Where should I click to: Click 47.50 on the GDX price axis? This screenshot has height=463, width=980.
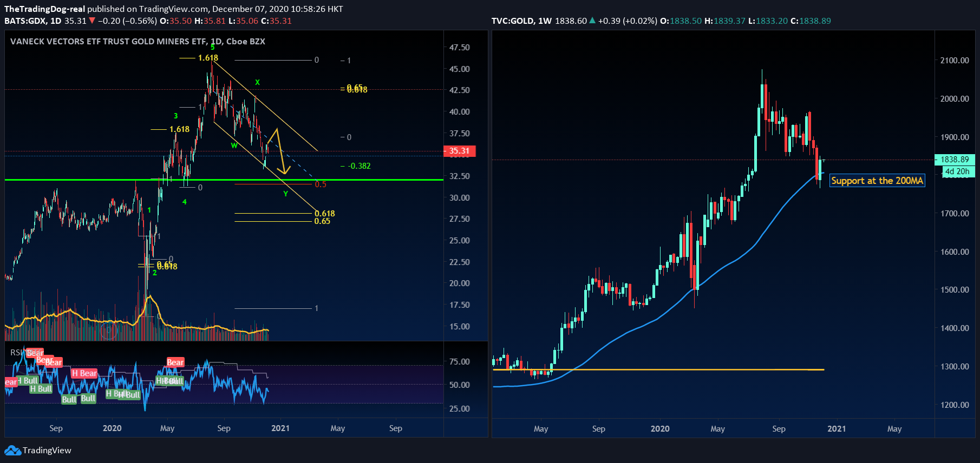(460, 48)
